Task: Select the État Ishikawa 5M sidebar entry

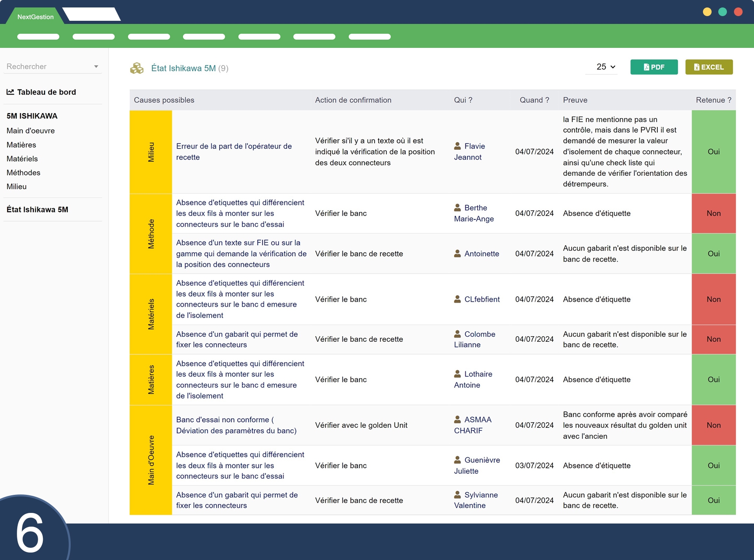Action: click(x=37, y=210)
